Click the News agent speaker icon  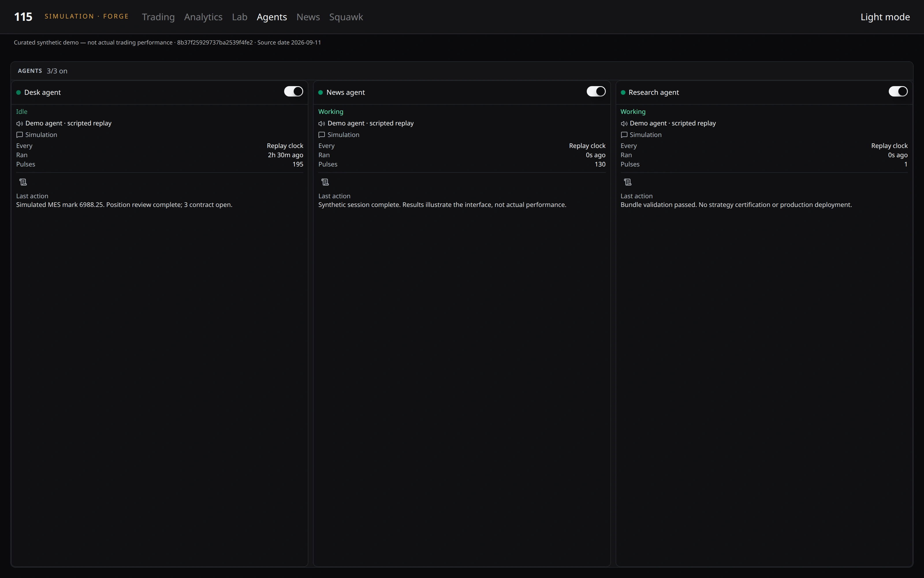[x=322, y=123]
